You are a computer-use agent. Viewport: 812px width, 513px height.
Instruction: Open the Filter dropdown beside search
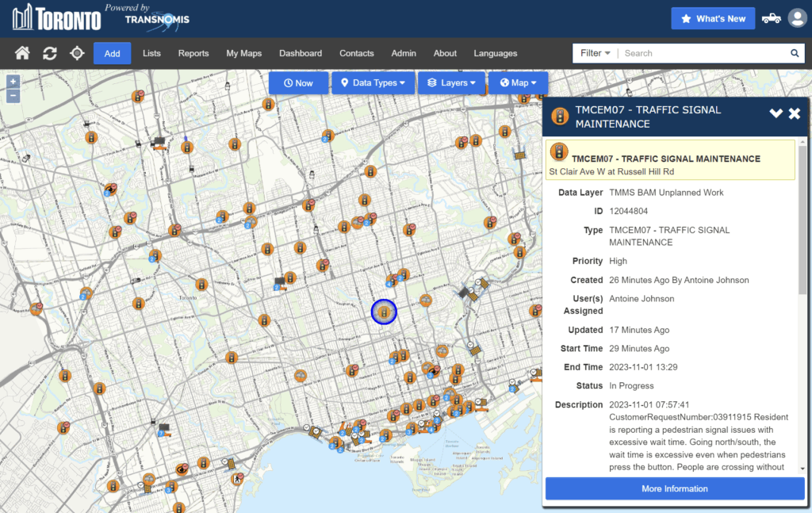595,53
